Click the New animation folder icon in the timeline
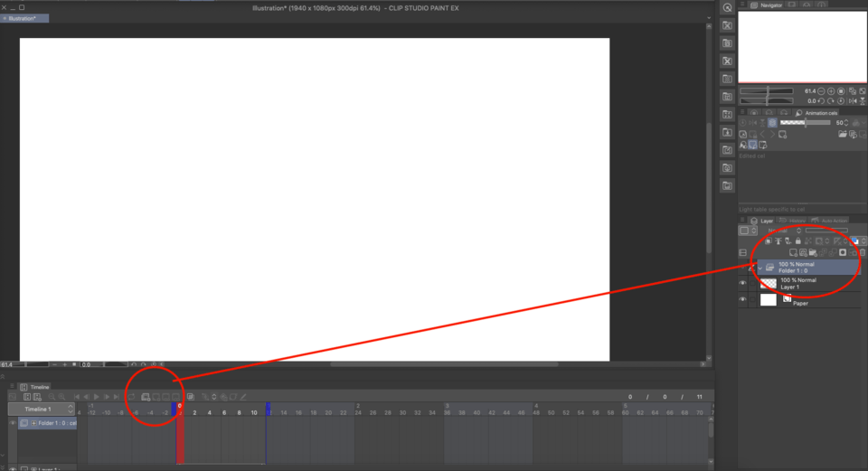Screen dimensions: 868x471 [146, 397]
